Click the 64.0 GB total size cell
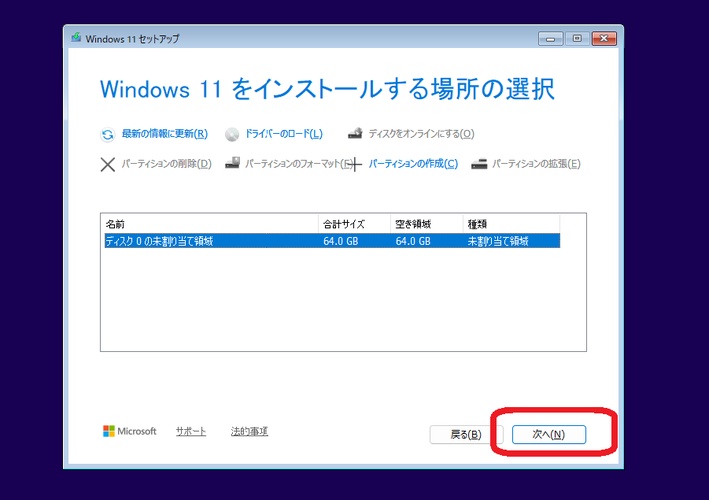The height and width of the screenshot is (500, 709). [x=340, y=241]
